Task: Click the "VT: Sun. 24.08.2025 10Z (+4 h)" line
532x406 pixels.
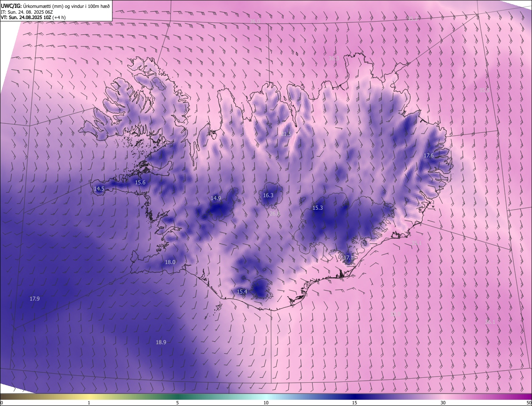Action: (x=34, y=17)
